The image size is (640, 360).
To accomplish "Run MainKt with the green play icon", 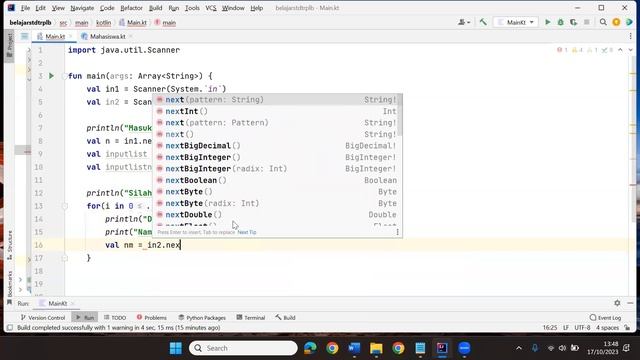I will tap(548, 22).
